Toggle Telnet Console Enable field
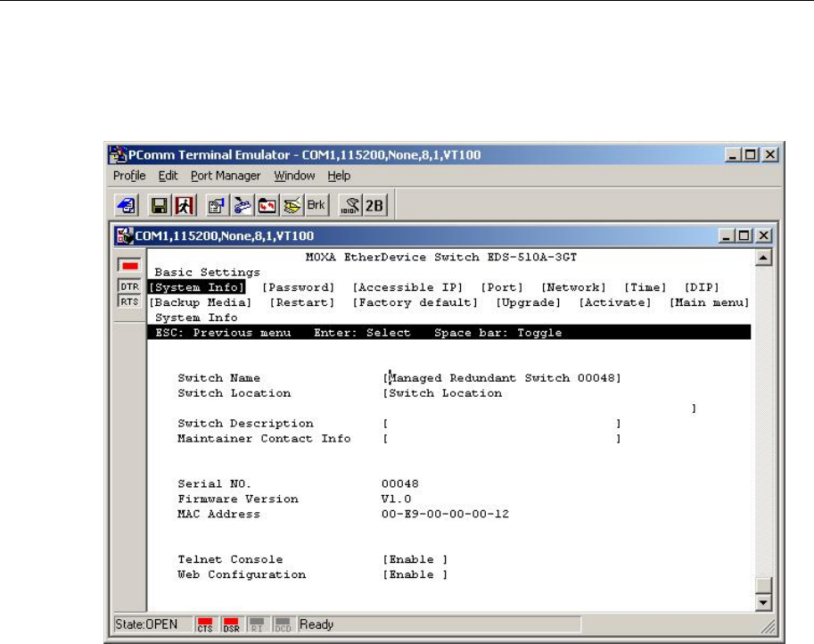Viewport: 814px width, 644px height. coord(415,559)
